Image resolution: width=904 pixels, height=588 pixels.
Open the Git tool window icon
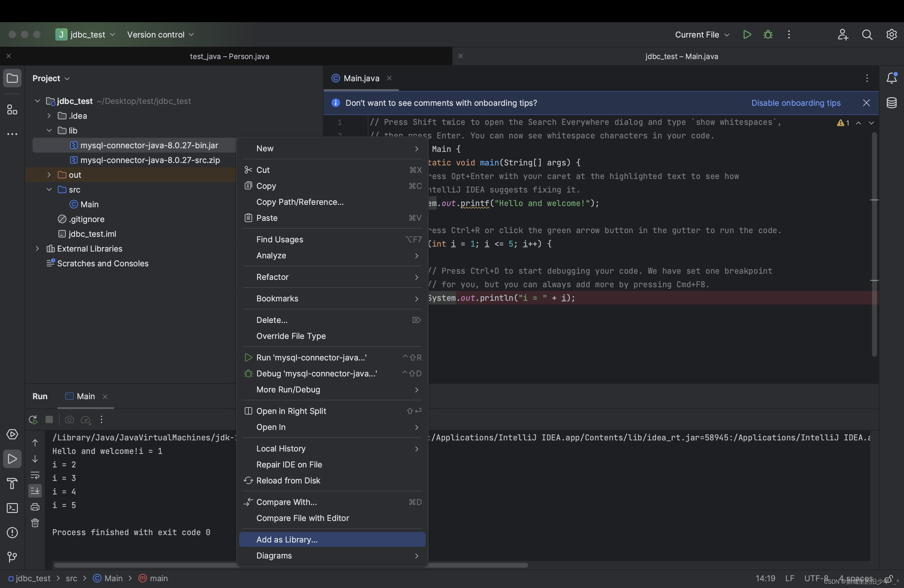(12, 557)
